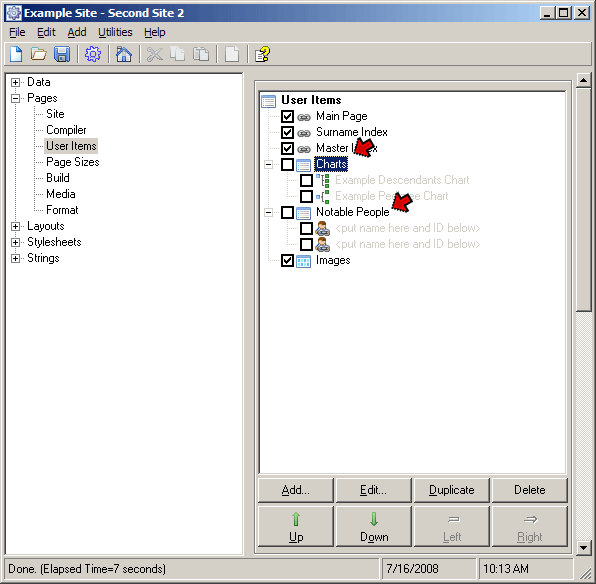Click the New file toolbar icon
Viewport: 596px width, 584px height.
[16, 54]
